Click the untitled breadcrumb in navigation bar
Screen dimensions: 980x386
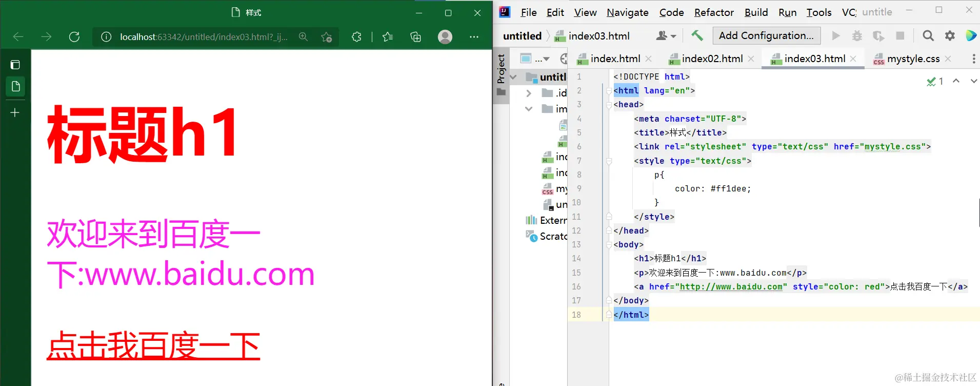pyautogui.click(x=522, y=36)
